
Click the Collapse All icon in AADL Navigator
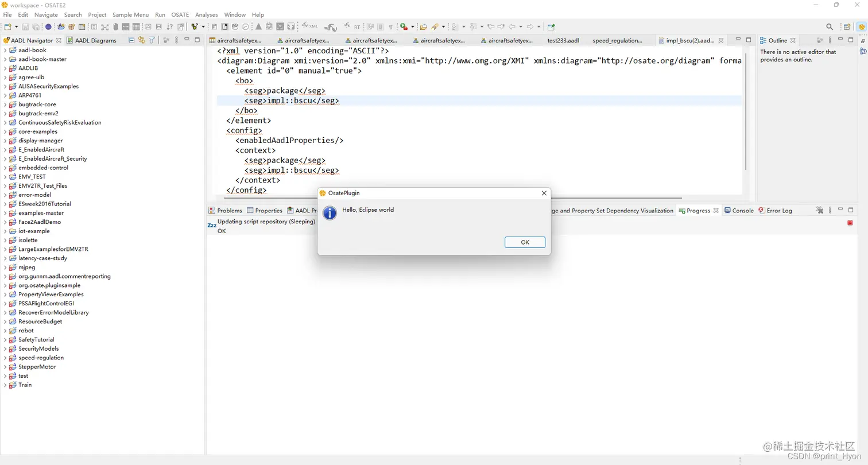click(x=131, y=40)
